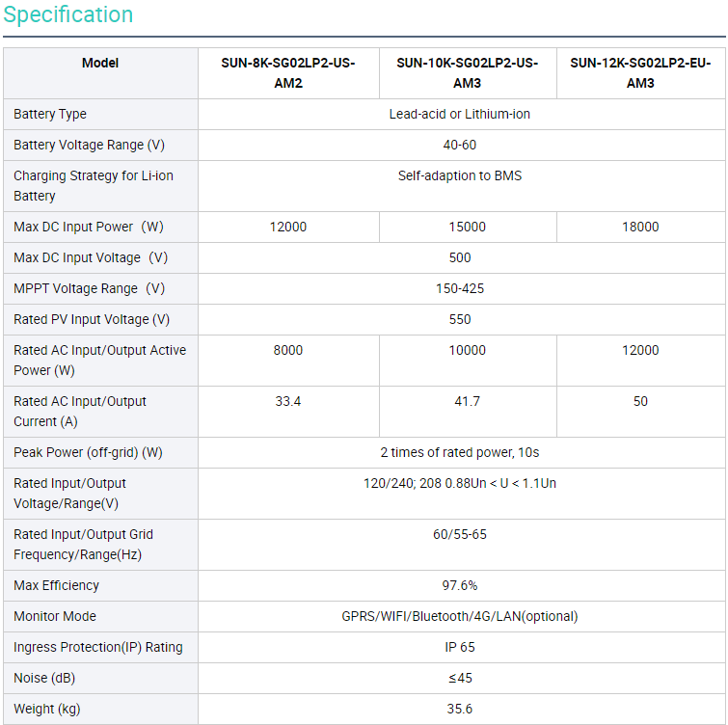Click the Lead-acid or Lithium-ion value

460,114
